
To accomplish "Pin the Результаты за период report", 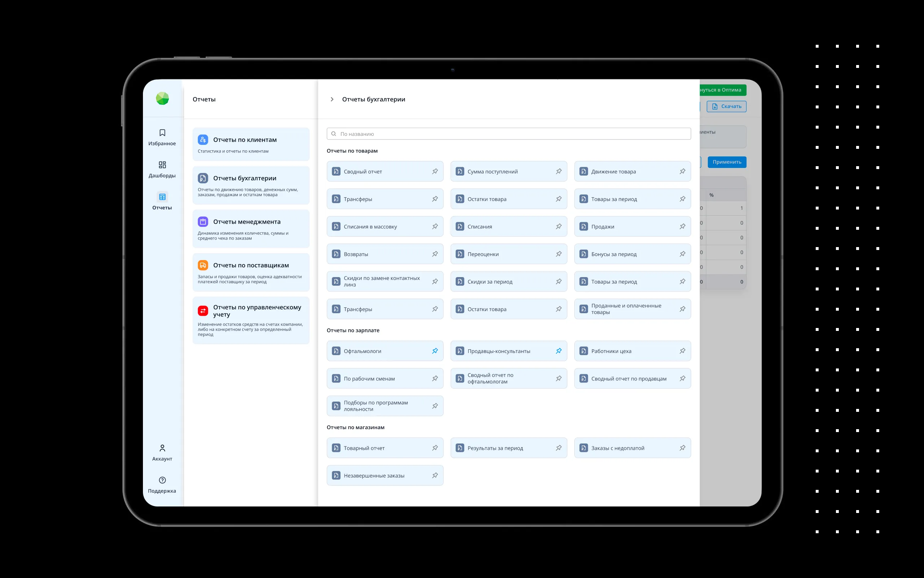I will pos(559,448).
